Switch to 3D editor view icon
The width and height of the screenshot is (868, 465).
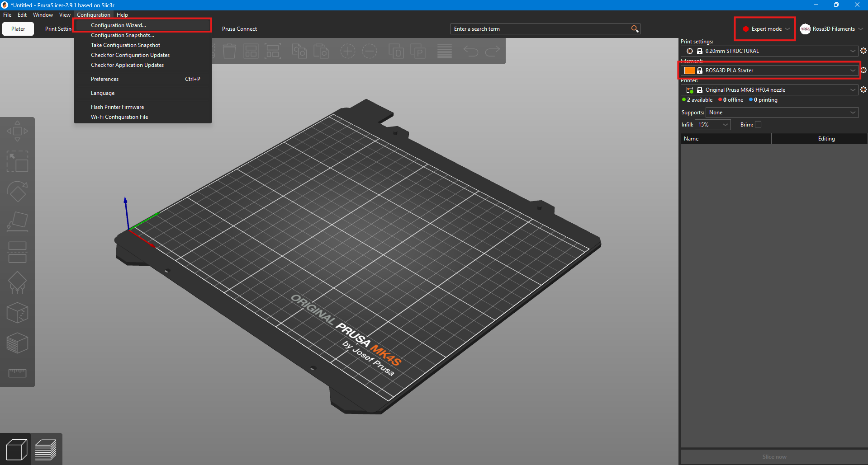point(16,449)
